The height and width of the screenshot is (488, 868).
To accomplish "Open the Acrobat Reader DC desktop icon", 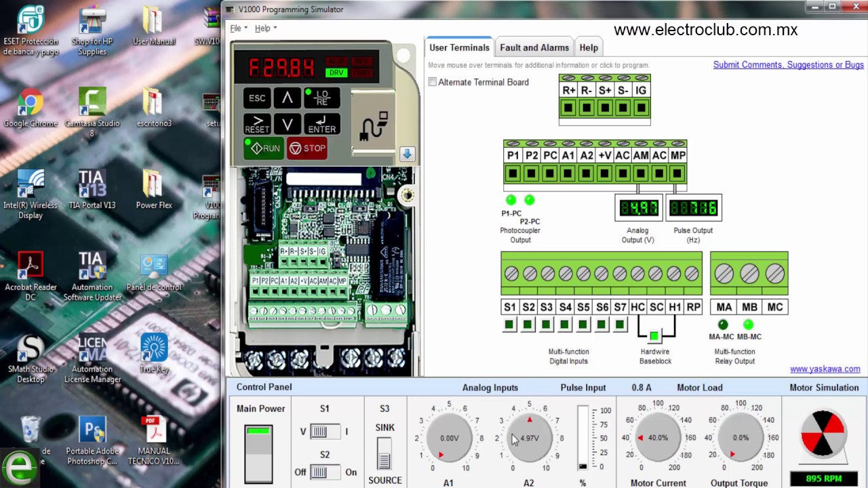I will pos(31,277).
